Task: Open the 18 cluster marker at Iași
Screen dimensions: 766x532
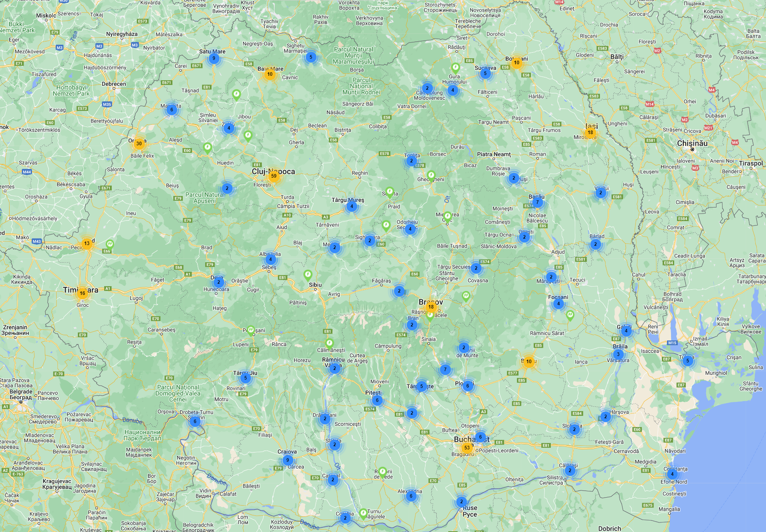Action: tap(590, 133)
